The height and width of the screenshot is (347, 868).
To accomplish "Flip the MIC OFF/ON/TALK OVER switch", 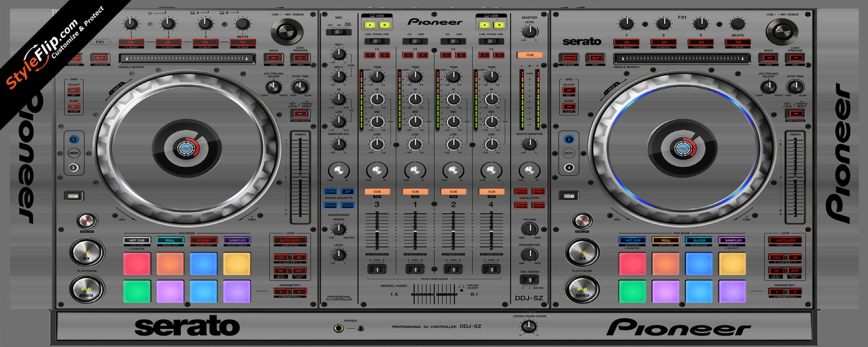I will 339,32.
